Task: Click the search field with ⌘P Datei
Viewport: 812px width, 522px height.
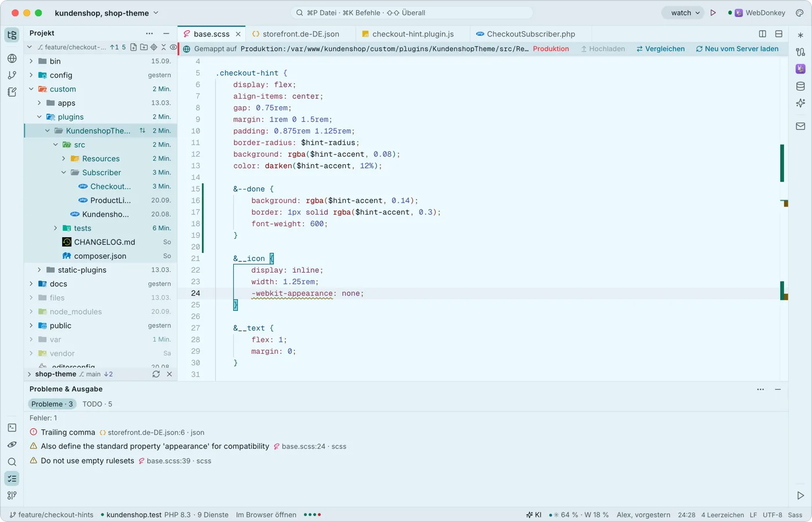Action: [412, 13]
